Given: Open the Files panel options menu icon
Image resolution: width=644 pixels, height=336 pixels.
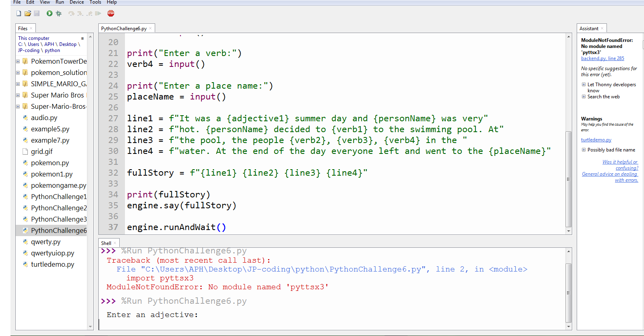Looking at the screenshot, I should [x=82, y=39].
